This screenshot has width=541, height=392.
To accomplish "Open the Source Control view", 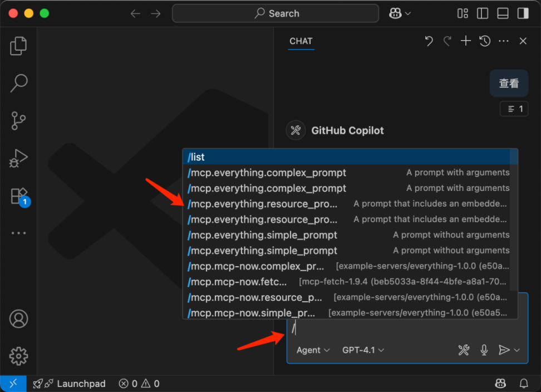I will tap(18, 121).
